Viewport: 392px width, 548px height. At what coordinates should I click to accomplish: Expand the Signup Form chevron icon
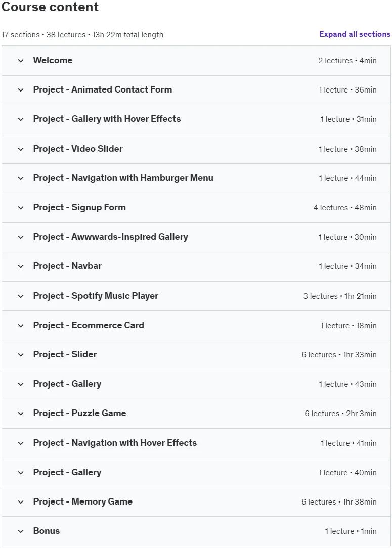pyautogui.click(x=21, y=208)
